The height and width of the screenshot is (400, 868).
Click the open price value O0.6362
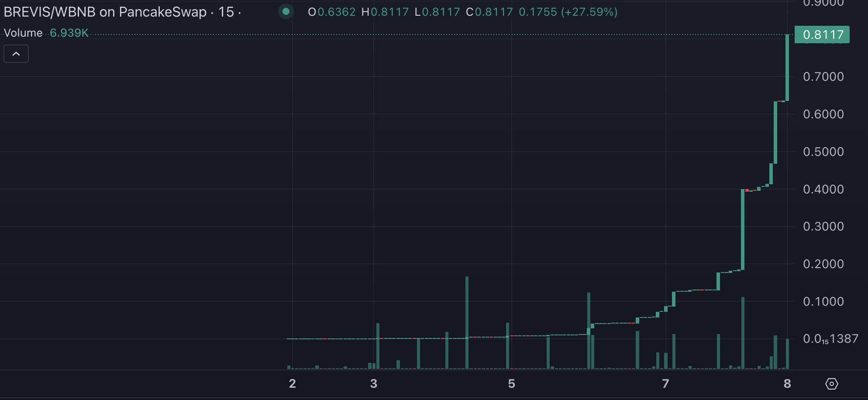pyautogui.click(x=332, y=12)
